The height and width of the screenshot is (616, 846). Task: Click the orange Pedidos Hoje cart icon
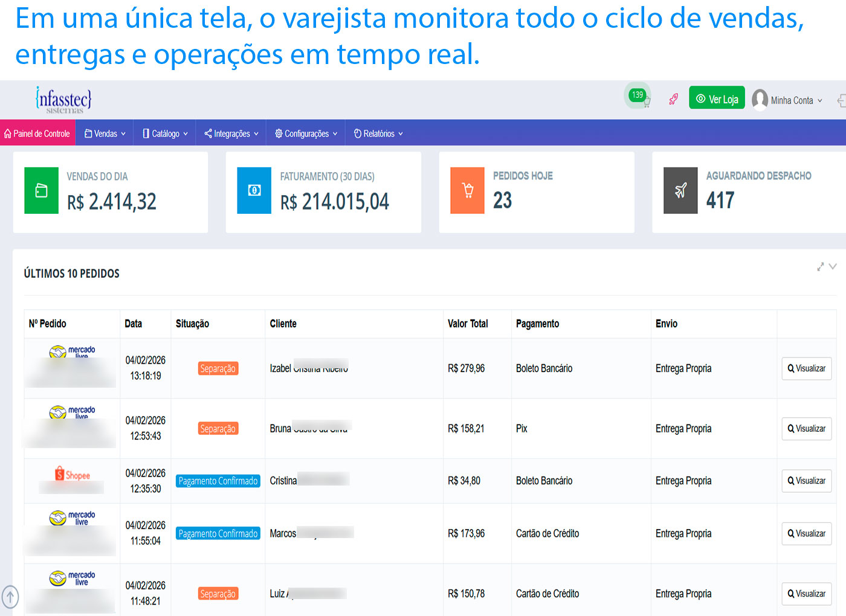[467, 191]
